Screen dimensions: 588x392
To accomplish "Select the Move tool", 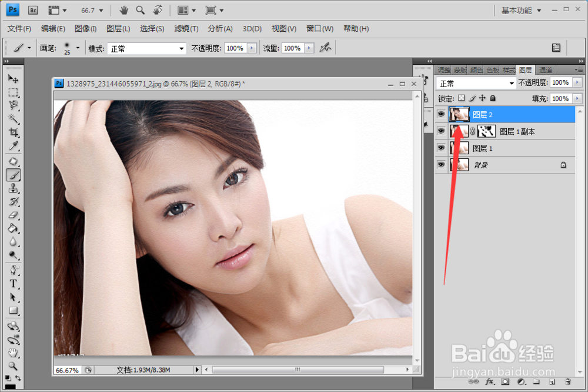I will click(x=13, y=78).
